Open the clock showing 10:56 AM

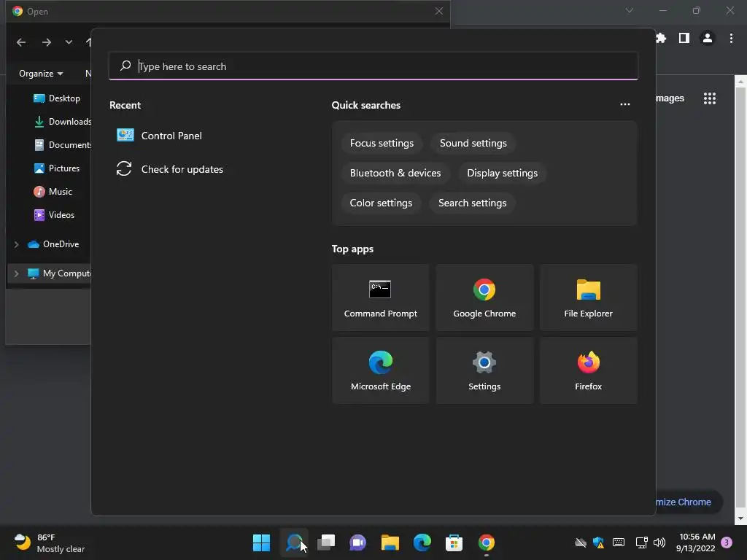(x=696, y=542)
